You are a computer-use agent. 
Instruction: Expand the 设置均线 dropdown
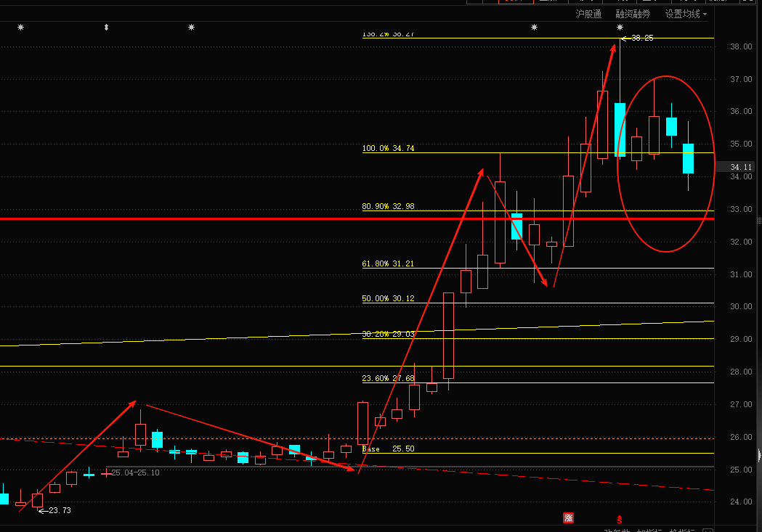[x=686, y=14]
